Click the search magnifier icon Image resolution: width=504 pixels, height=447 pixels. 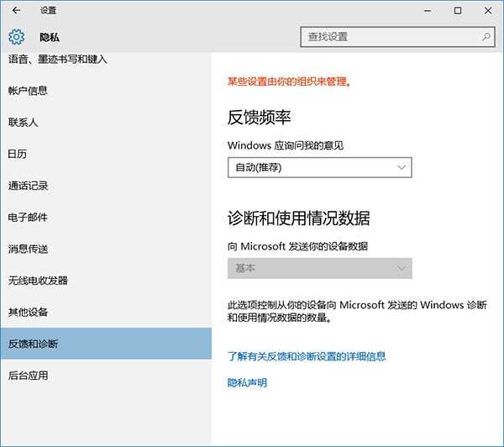point(486,37)
